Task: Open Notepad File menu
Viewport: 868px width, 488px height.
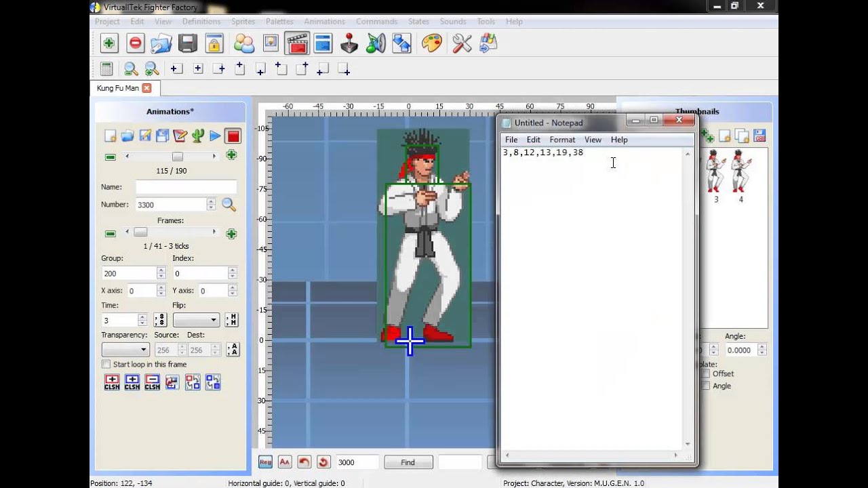Action: coord(511,140)
